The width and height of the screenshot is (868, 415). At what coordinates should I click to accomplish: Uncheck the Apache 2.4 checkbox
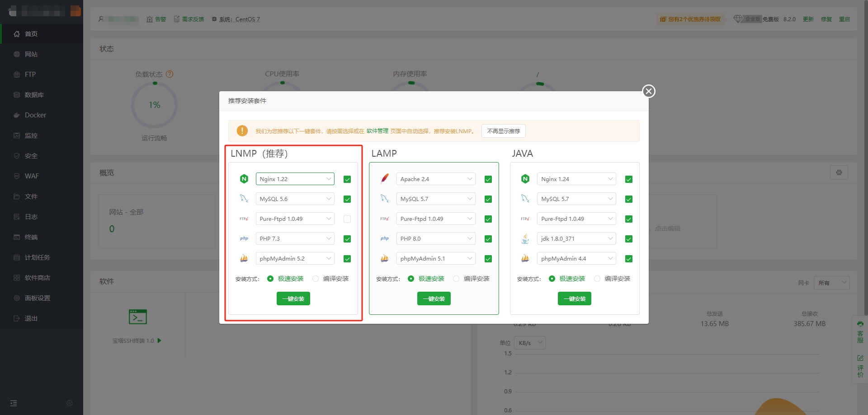pyautogui.click(x=488, y=179)
